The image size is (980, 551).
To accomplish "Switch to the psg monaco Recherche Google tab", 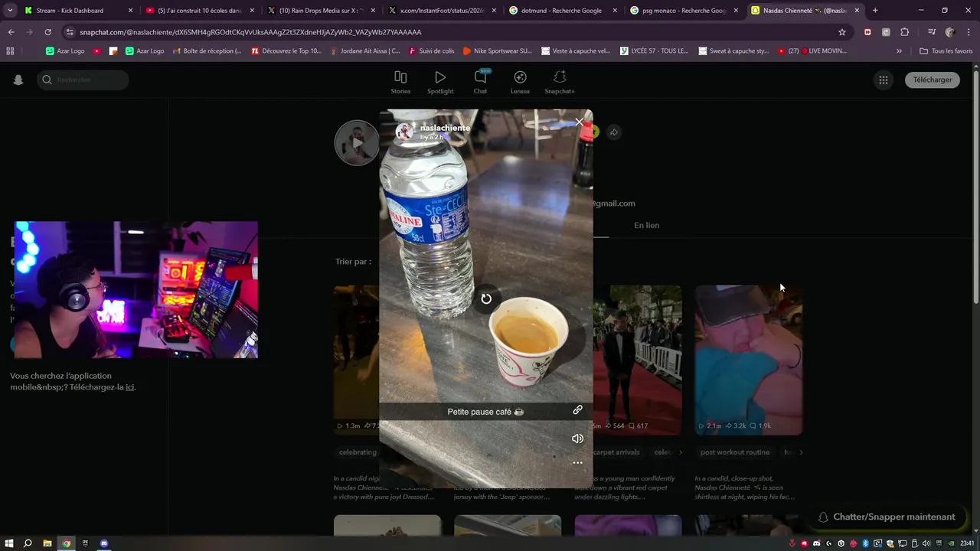I will click(x=684, y=11).
